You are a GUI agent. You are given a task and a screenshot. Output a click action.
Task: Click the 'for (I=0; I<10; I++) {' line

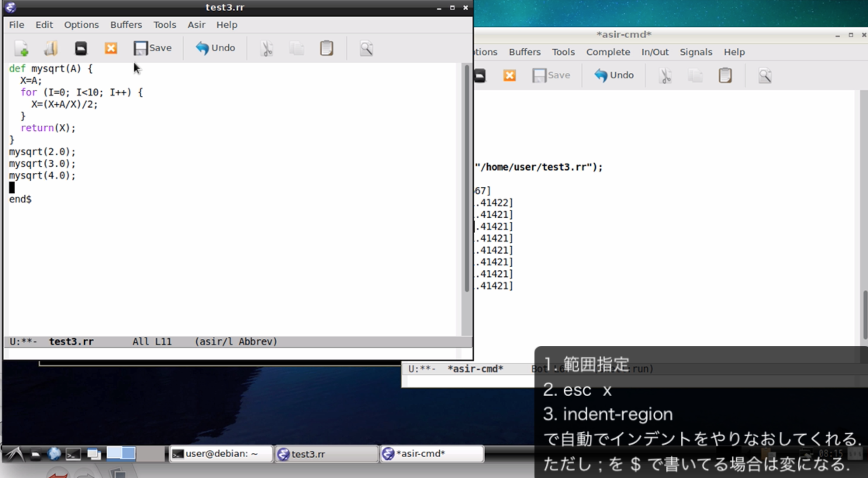81,92
